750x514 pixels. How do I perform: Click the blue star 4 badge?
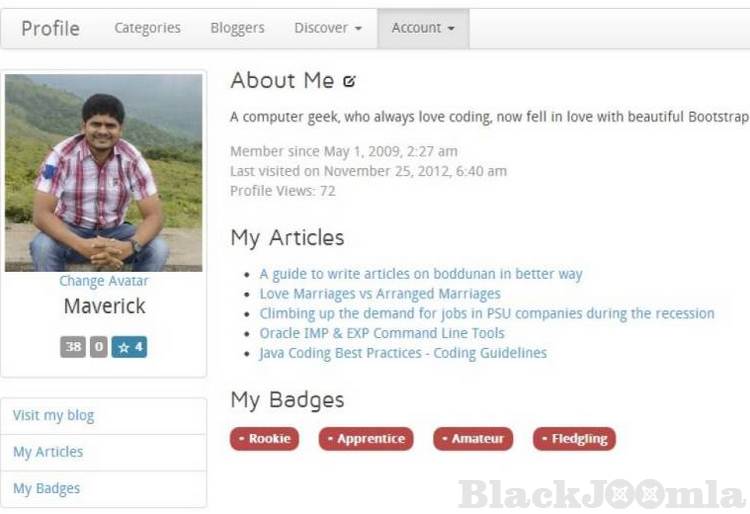[129, 347]
